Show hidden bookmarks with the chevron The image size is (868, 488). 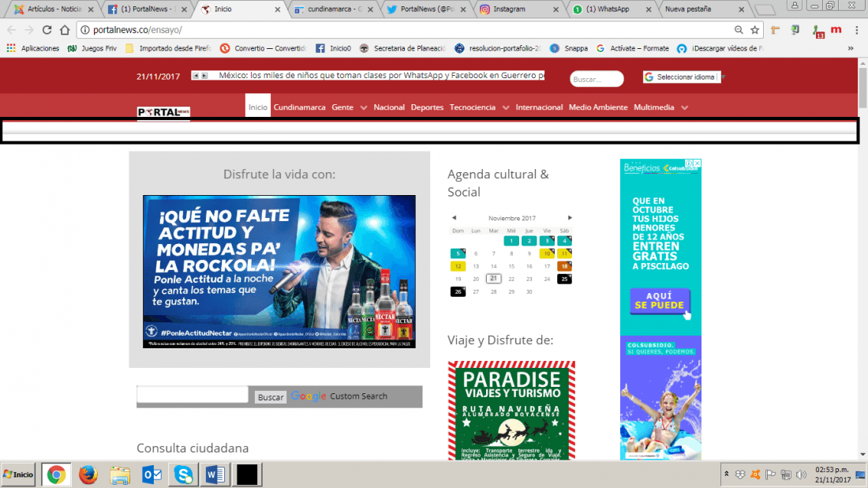tap(851, 48)
